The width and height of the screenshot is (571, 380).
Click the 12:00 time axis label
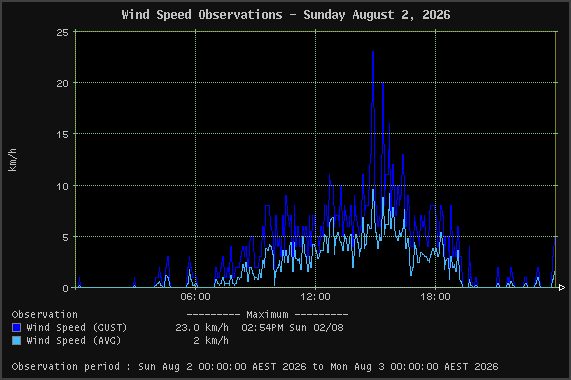(x=315, y=297)
